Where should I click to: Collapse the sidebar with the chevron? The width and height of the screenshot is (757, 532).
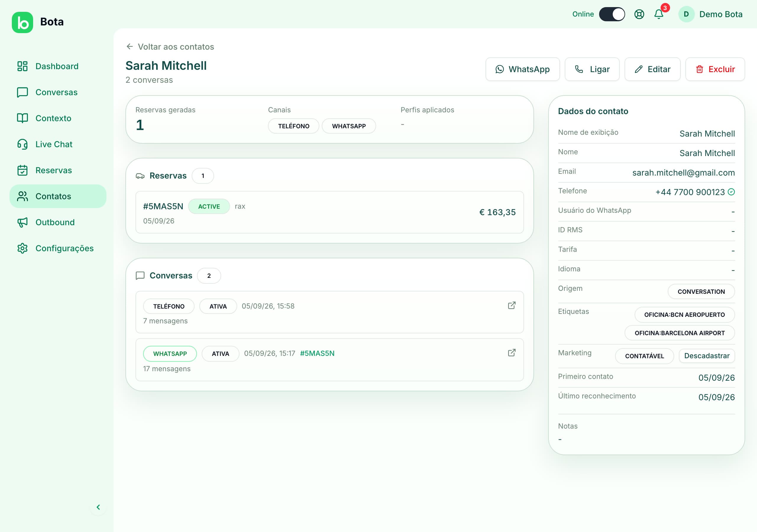[98, 507]
